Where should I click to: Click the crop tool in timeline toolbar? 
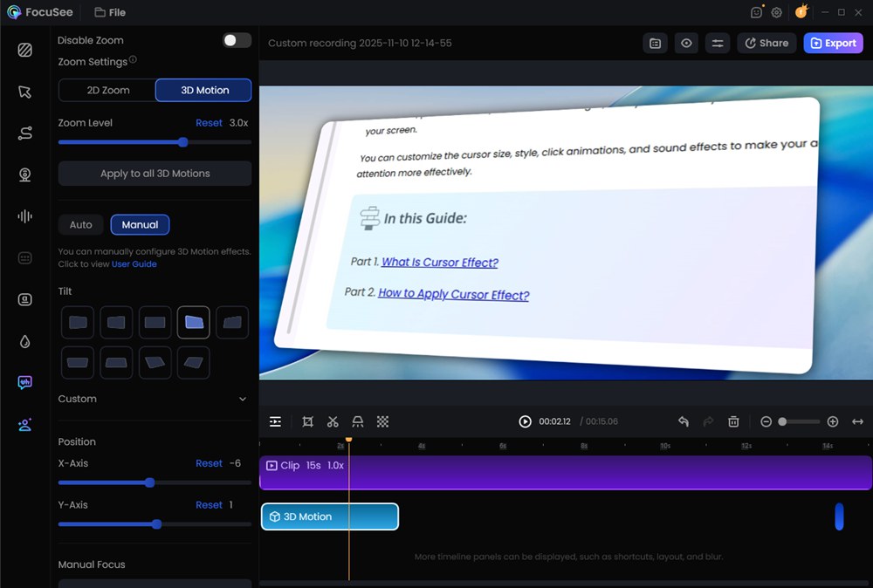pos(307,421)
